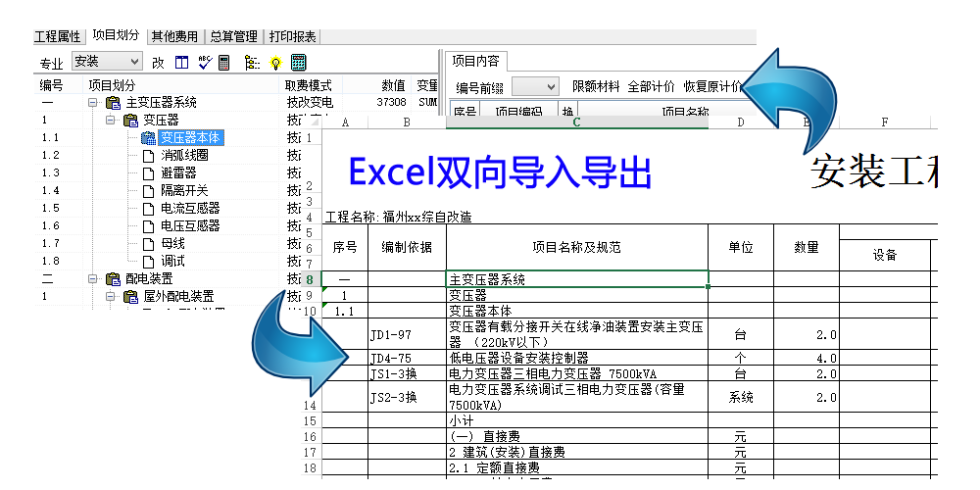The height and width of the screenshot is (490, 980).
Task: Select the 项目内容 tab
Action: (475, 61)
